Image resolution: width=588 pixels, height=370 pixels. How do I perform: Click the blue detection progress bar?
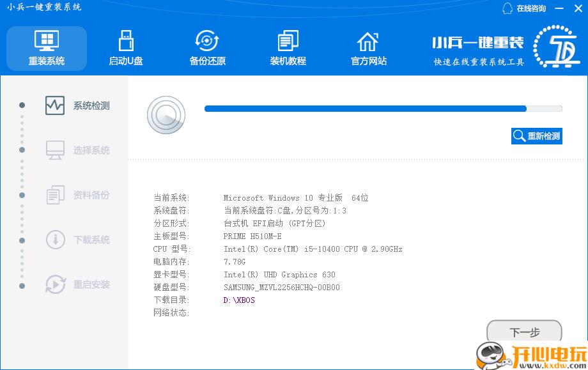364,108
